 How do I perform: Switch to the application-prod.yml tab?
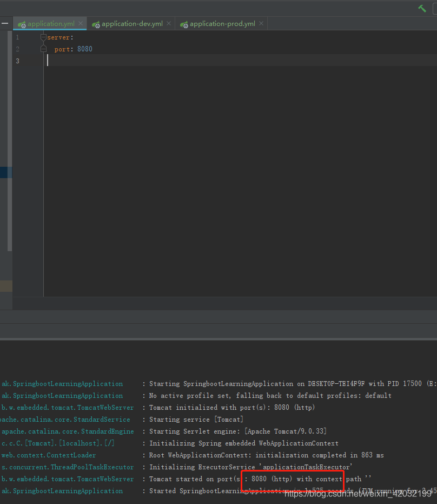click(222, 24)
